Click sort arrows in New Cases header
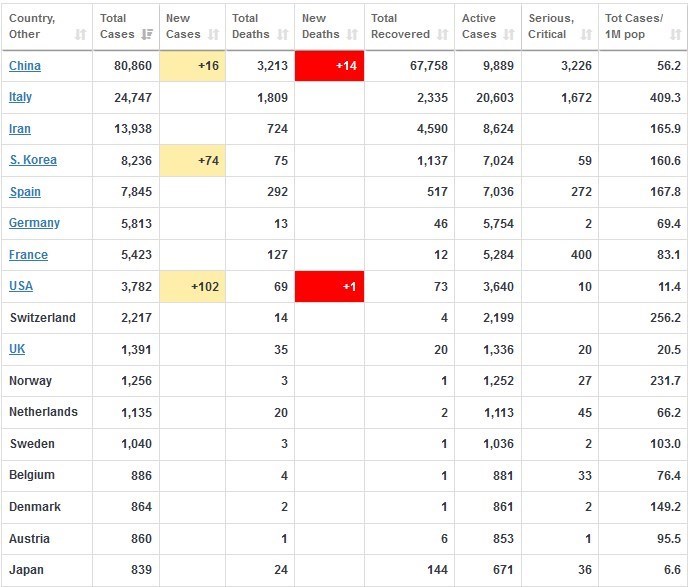 (x=215, y=35)
